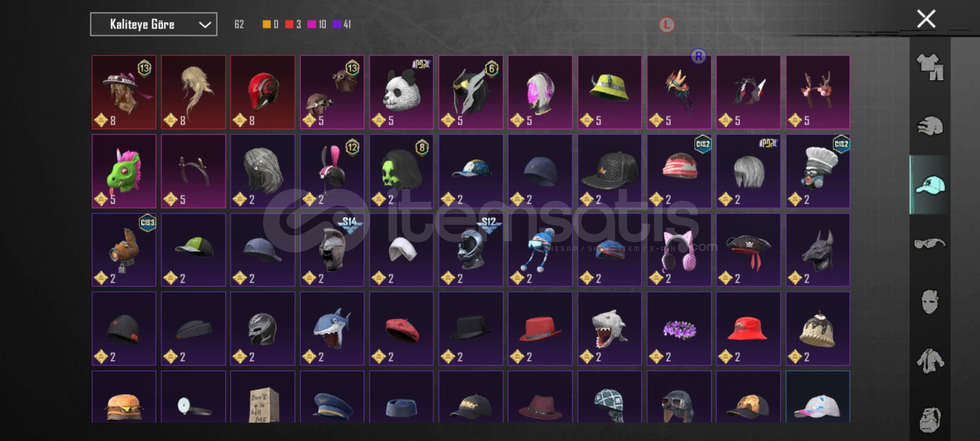Image resolution: width=980 pixels, height=441 pixels.
Task: Click the orange rarity color square
Action: (267, 24)
